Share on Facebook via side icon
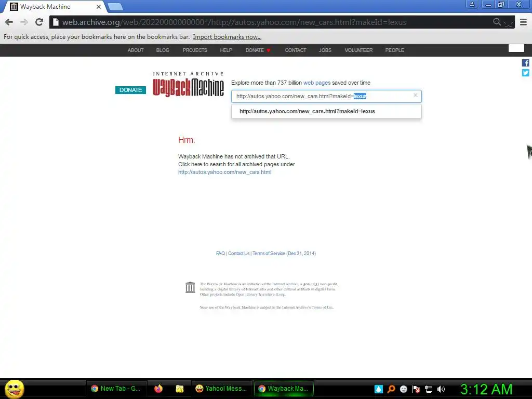532x399 pixels. [526, 63]
